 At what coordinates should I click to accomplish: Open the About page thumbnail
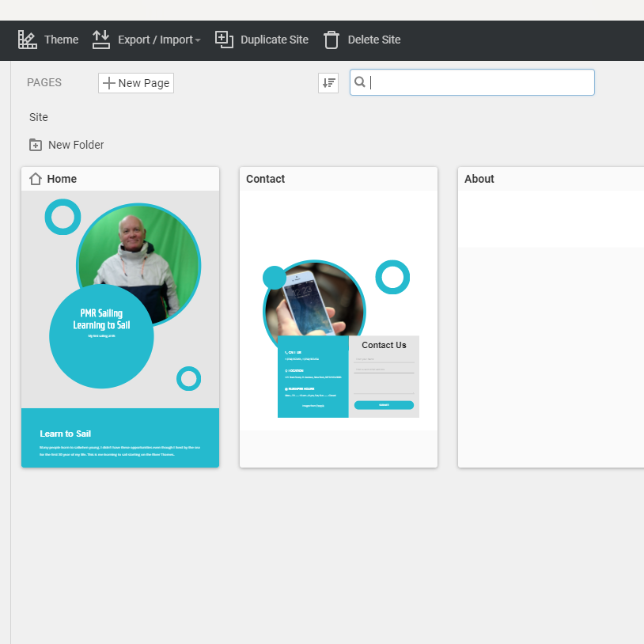click(x=551, y=328)
